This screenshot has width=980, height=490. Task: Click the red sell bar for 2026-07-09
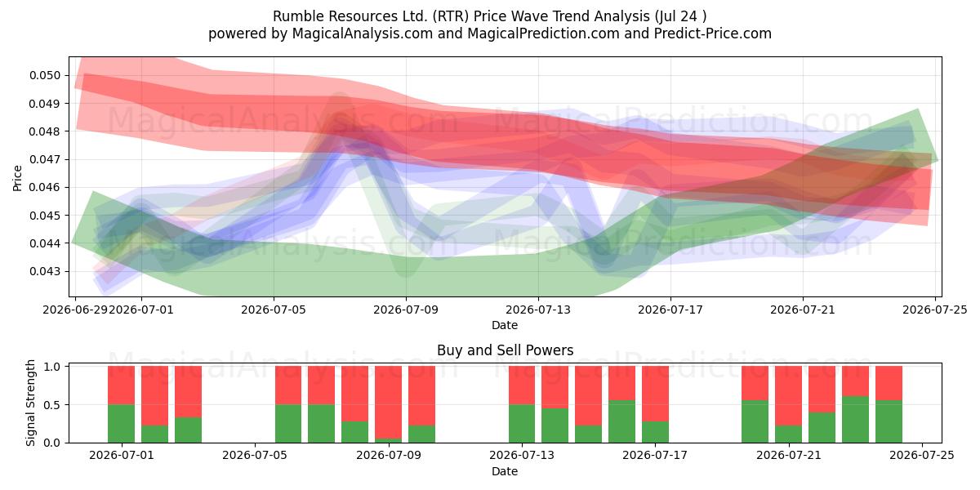[388, 403]
